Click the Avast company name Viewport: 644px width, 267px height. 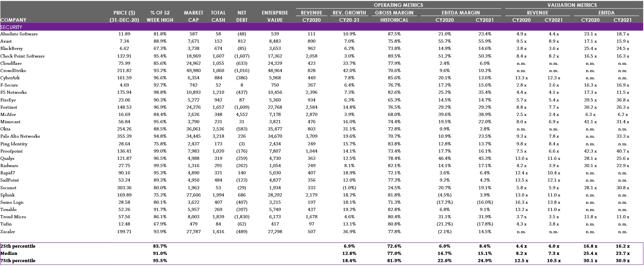point(6,41)
